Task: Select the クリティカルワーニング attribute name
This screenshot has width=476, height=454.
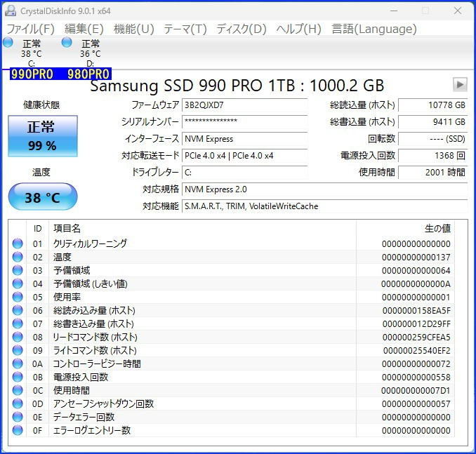Action: [x=90, y=243]
